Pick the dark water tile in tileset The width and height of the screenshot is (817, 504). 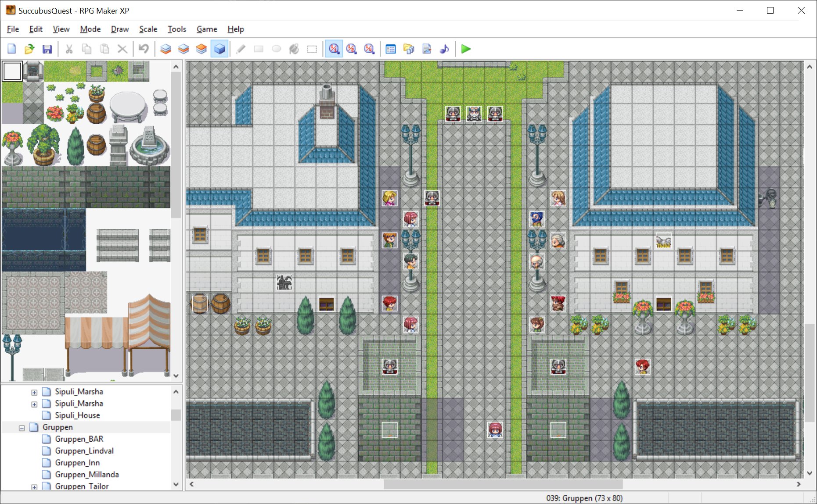click(44, 240)
